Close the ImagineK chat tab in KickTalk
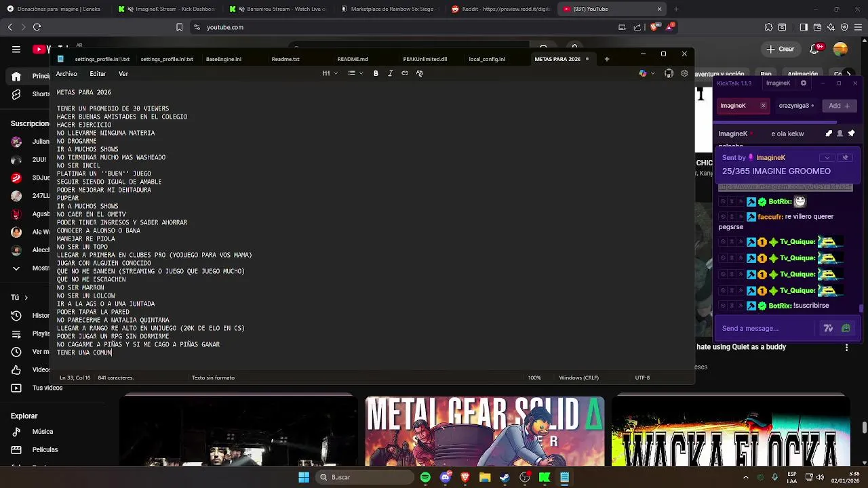 tap(763, 106)
